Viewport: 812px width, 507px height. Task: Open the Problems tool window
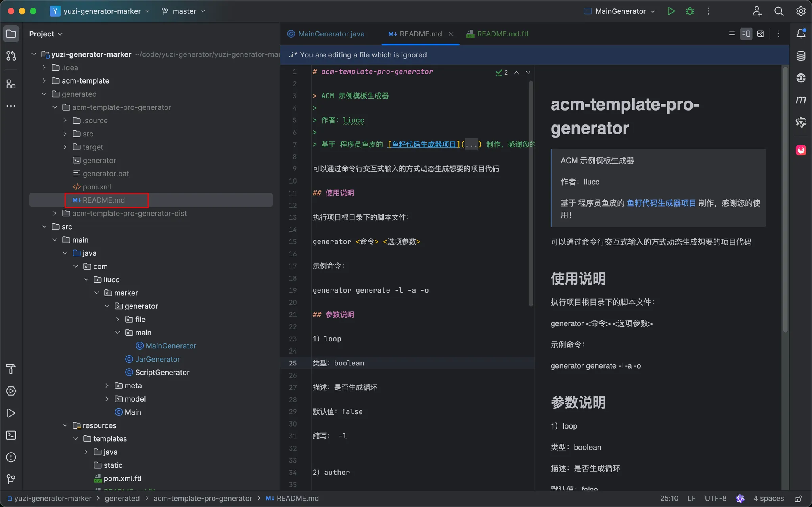(x=11, y=457)
